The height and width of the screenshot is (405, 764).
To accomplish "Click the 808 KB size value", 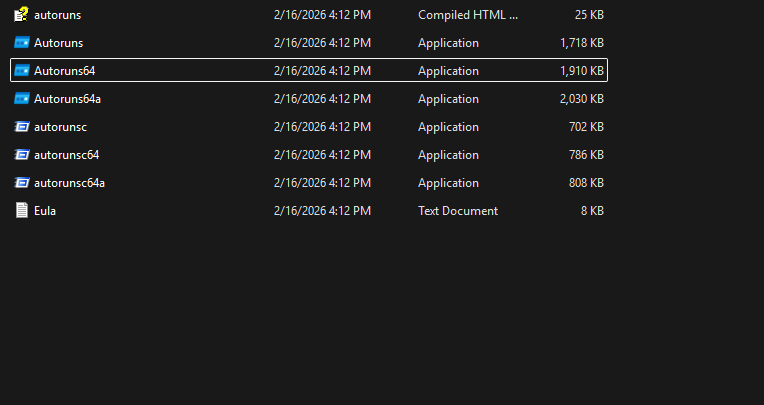I will point(586,183).
